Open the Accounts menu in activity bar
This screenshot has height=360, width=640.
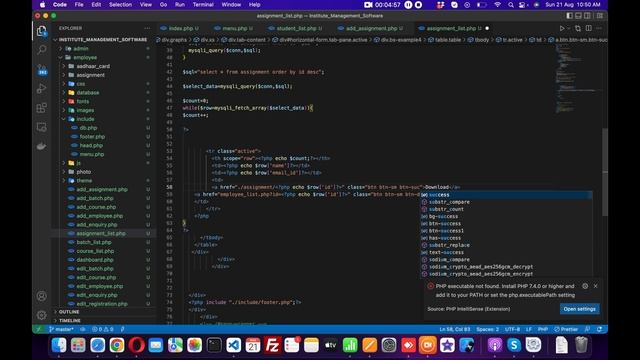42,296
